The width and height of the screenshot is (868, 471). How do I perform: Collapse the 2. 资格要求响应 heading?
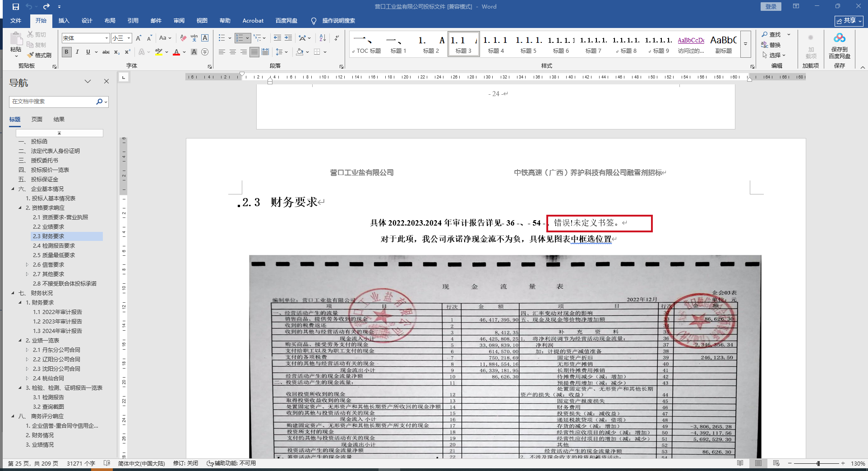pos(20,208)
